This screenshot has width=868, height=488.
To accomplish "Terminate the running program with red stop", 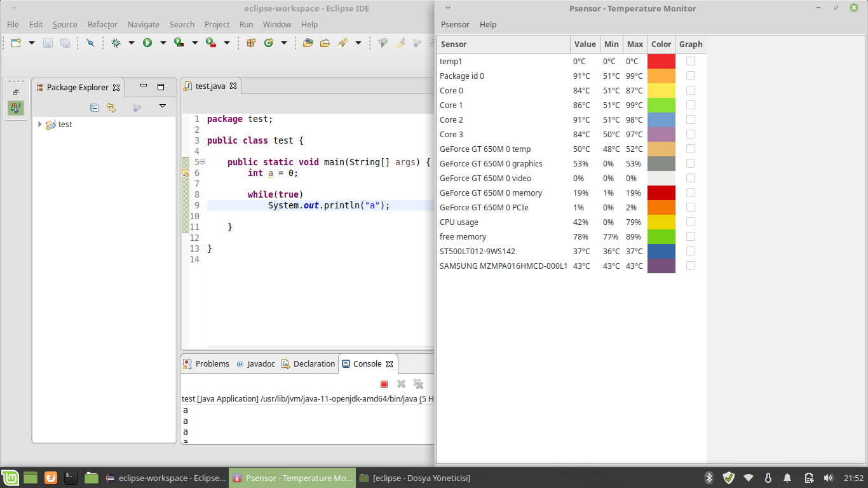I will 384,384.
